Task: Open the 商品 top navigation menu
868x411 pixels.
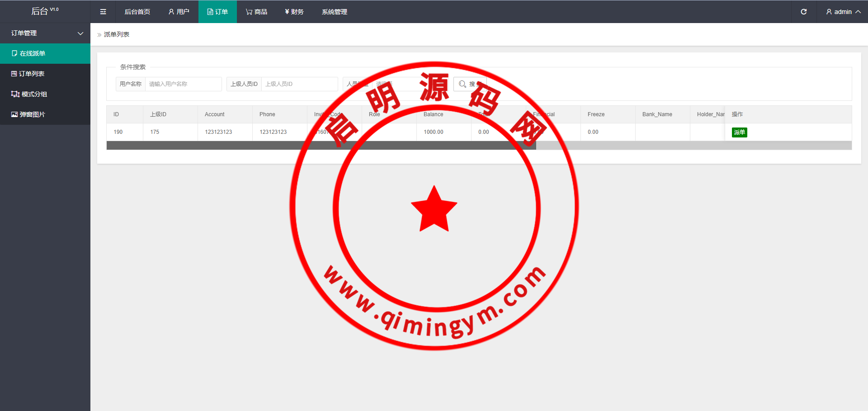Action: [x=256, y=12]
